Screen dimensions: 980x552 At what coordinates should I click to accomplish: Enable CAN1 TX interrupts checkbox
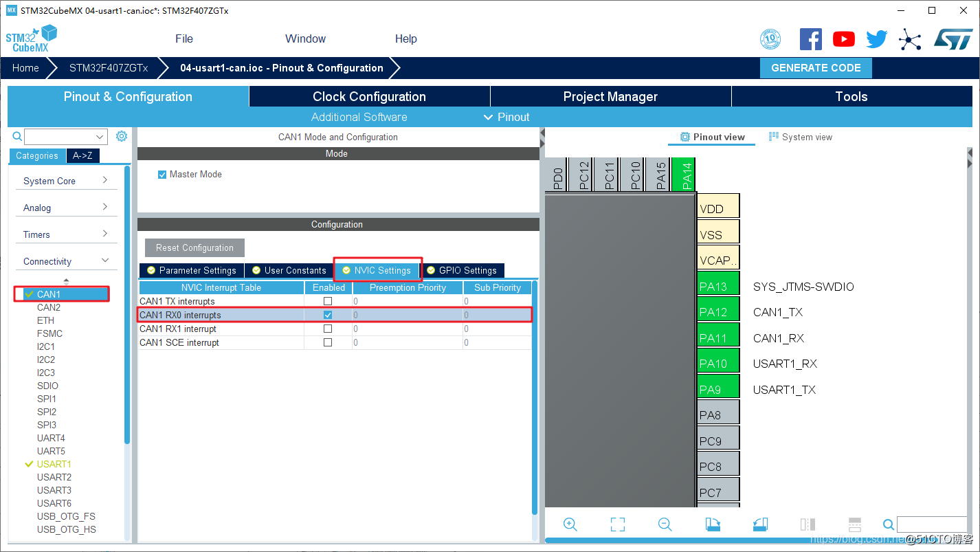click(x=328, y=301)
